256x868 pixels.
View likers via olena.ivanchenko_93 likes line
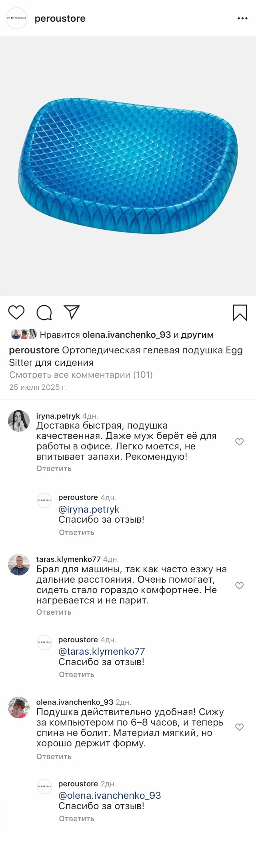[x=126, y=335]
